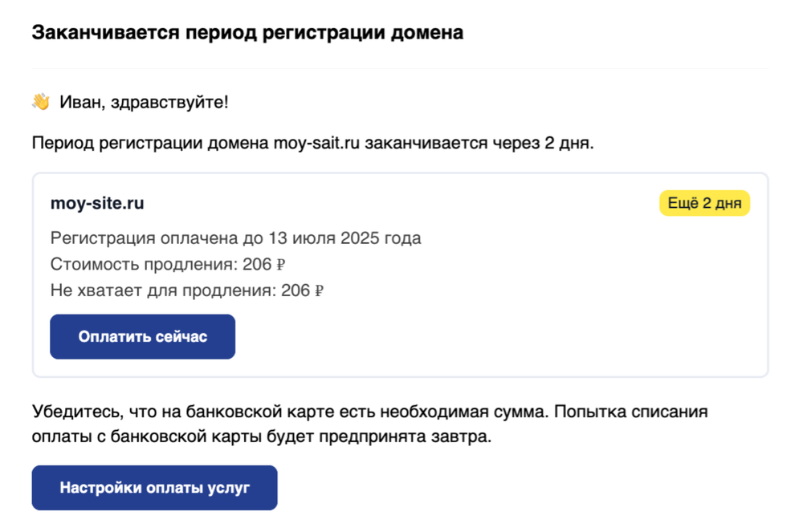Viewport: 803px width, 532px height.
Task: Click the heading "Заканчивается период регистрации домена"
Action: [x=247, y=34]
